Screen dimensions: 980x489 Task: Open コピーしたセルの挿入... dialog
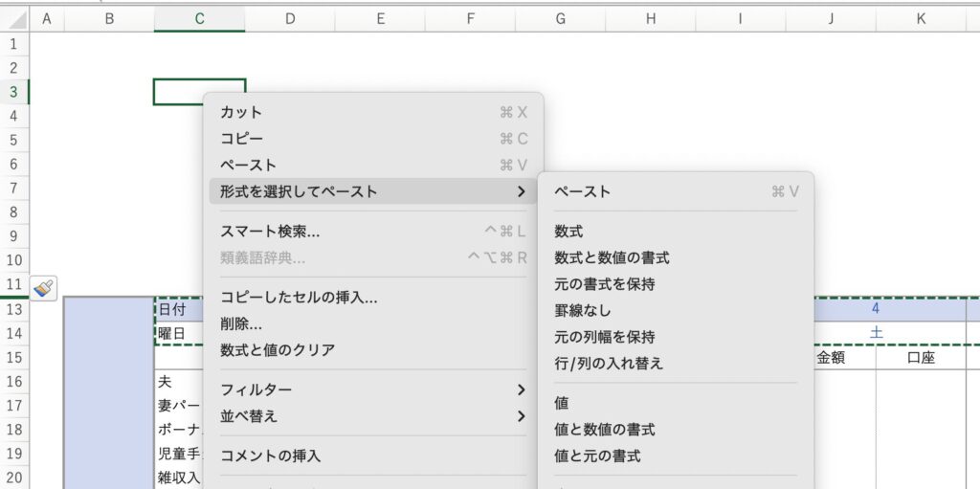point(299,298)
